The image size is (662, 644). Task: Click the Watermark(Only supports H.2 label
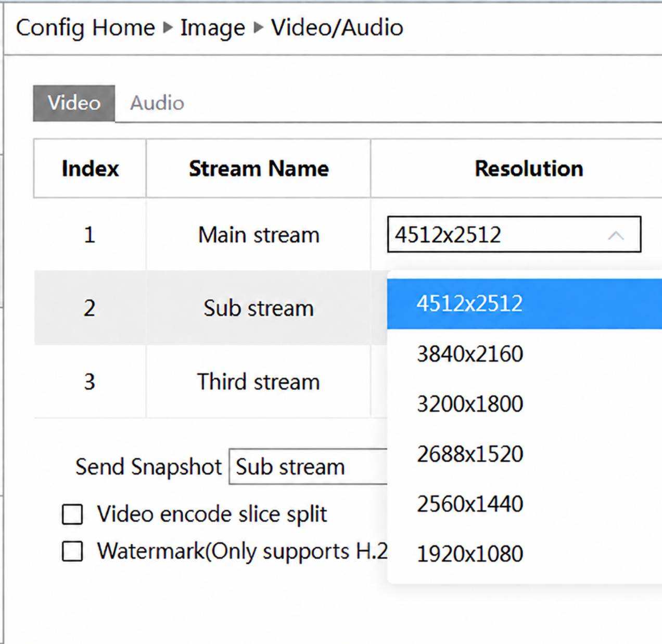(x=243, y=551)
